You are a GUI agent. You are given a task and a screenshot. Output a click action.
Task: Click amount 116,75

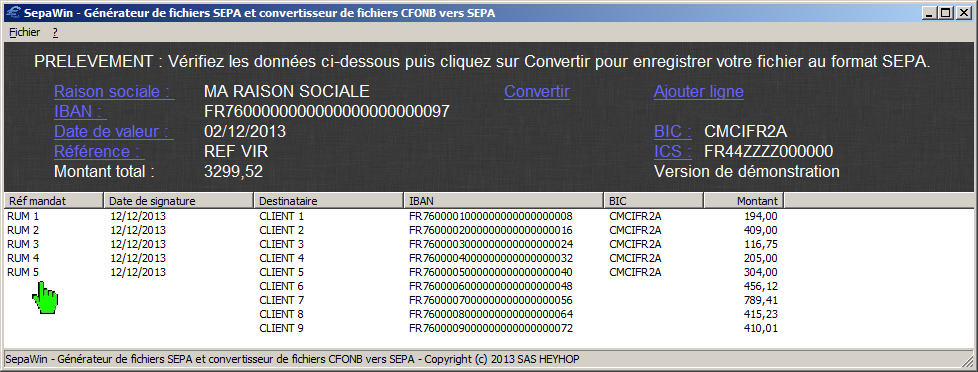pos(761,244)
